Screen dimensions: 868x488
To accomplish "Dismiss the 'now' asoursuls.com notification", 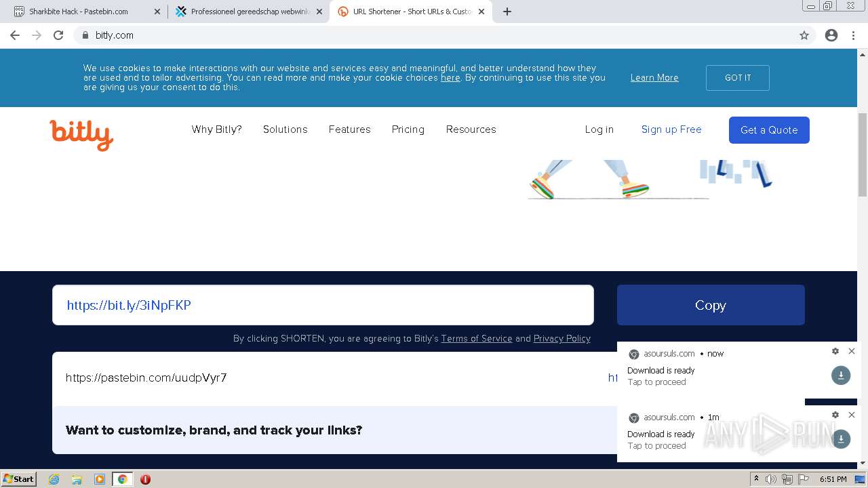I will point(852,351).
